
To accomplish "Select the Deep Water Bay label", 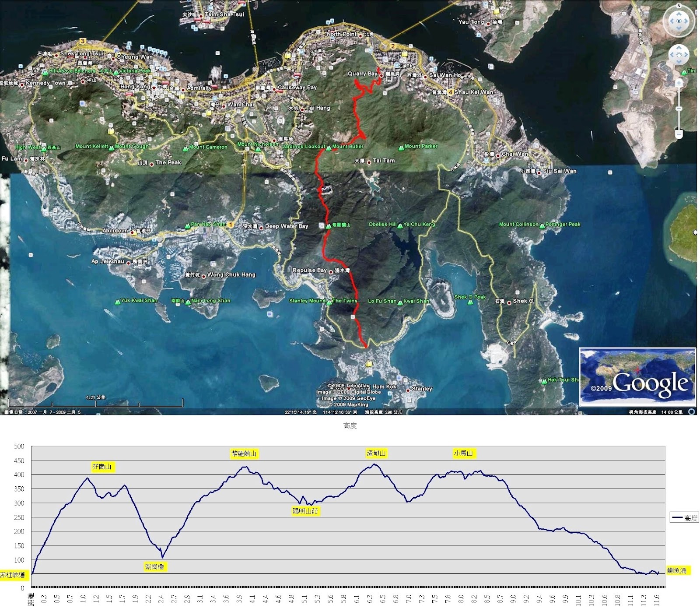I will [x=287, y=226].
